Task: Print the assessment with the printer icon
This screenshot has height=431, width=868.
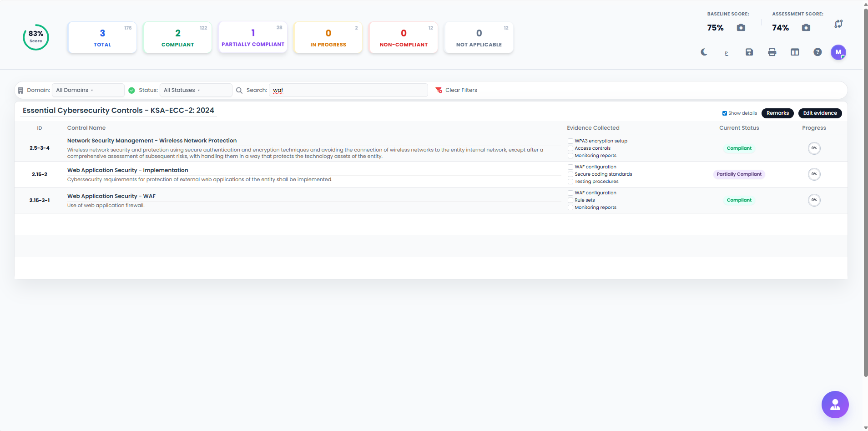Action: coord(772,52)
